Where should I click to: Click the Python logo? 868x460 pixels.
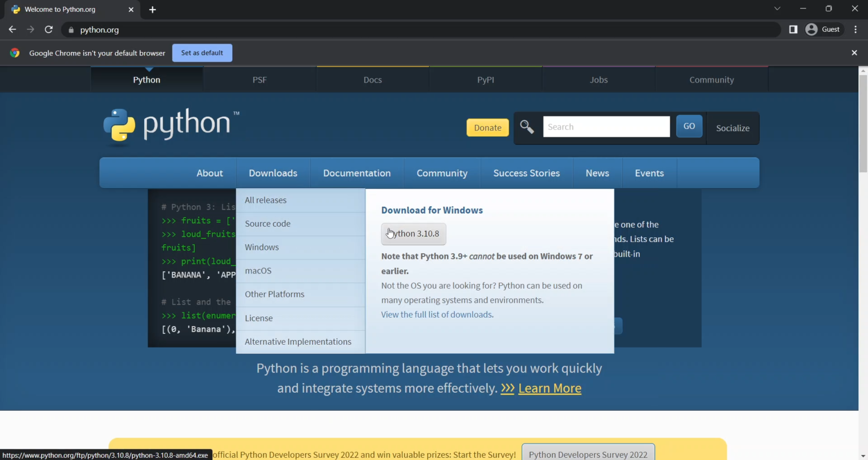[119, 125]
